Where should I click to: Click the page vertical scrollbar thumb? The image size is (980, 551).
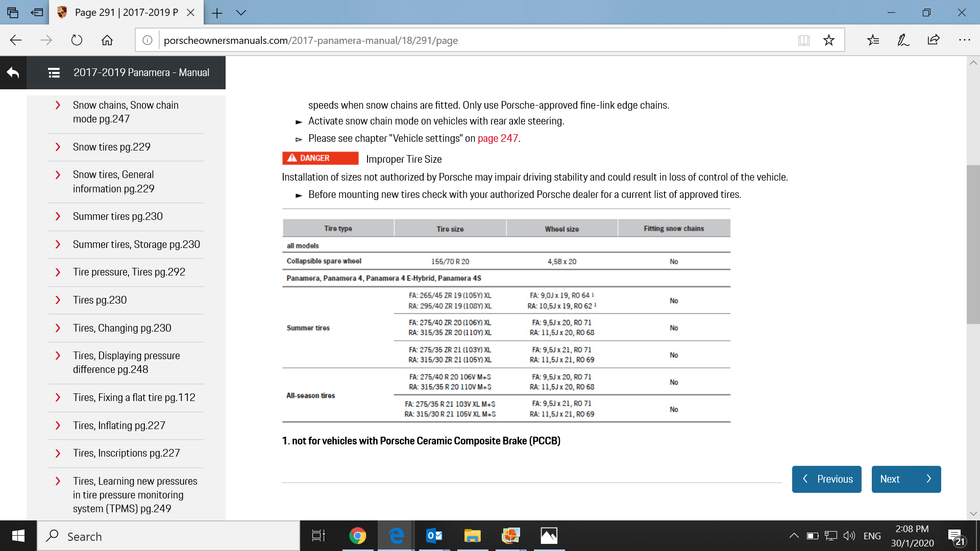coord(973,245)
